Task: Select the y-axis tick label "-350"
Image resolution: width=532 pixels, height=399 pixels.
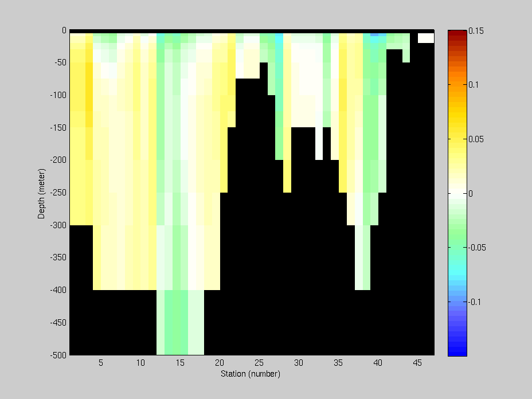Action: (58, 257)
